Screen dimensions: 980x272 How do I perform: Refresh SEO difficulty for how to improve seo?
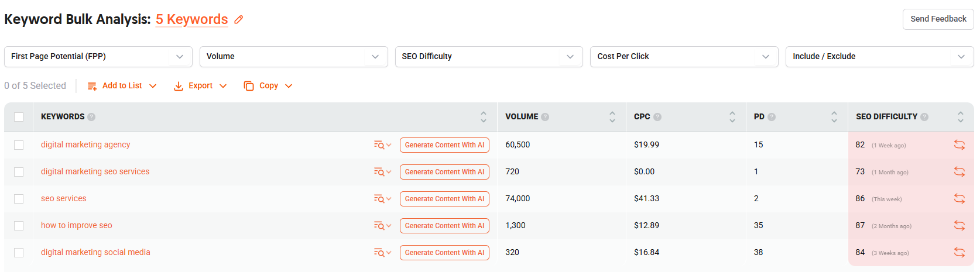pos(960,225)
